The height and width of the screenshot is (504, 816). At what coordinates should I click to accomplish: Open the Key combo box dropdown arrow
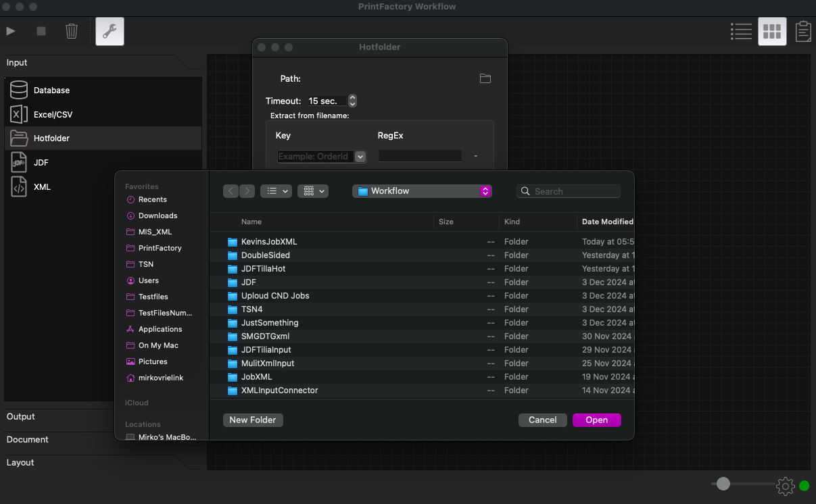click(x=360, y=156)
